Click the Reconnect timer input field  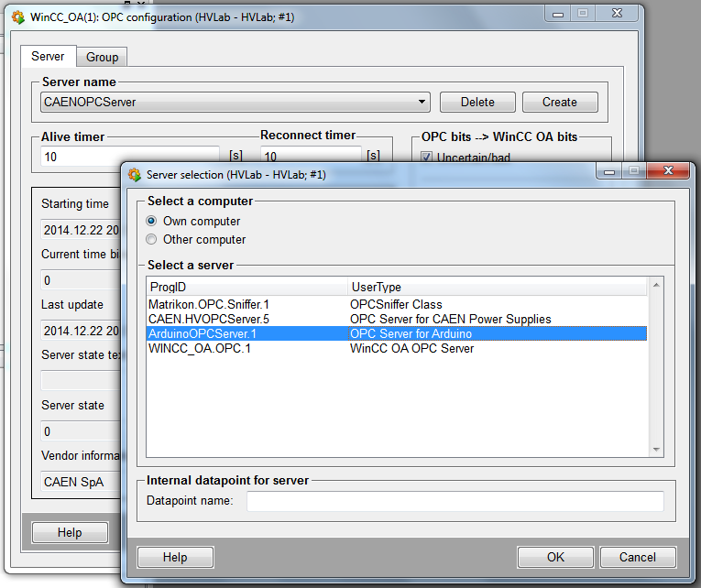pos(311,155)
